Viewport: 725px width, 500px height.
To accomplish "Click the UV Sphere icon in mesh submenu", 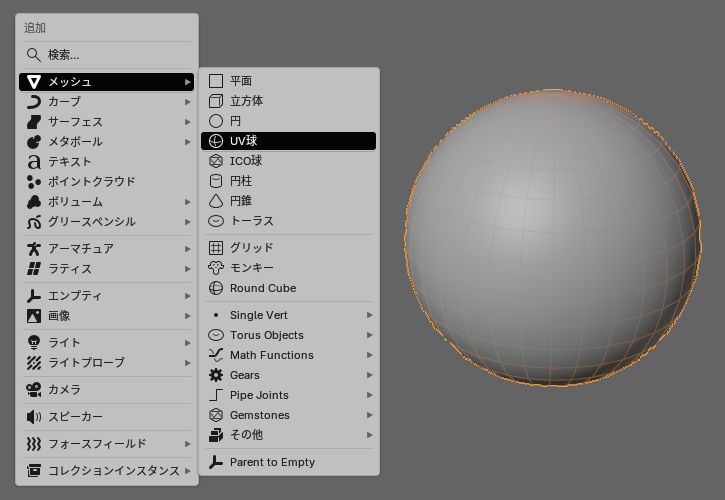I will 215,141.
